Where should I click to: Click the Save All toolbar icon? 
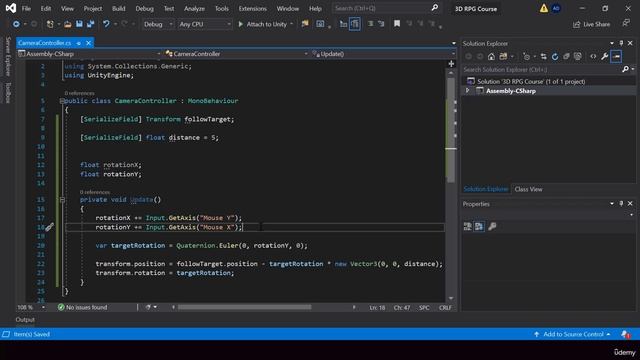coord(90,24)
